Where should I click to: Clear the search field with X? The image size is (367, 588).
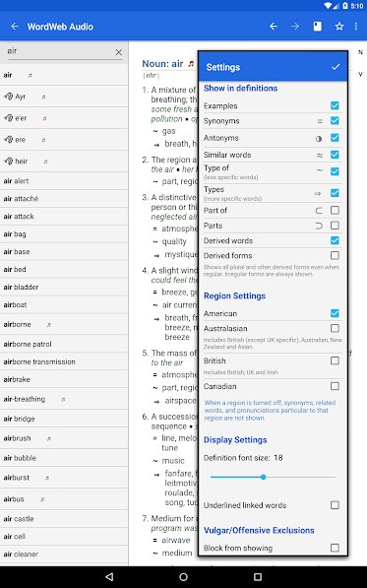[x=119, y=52]
